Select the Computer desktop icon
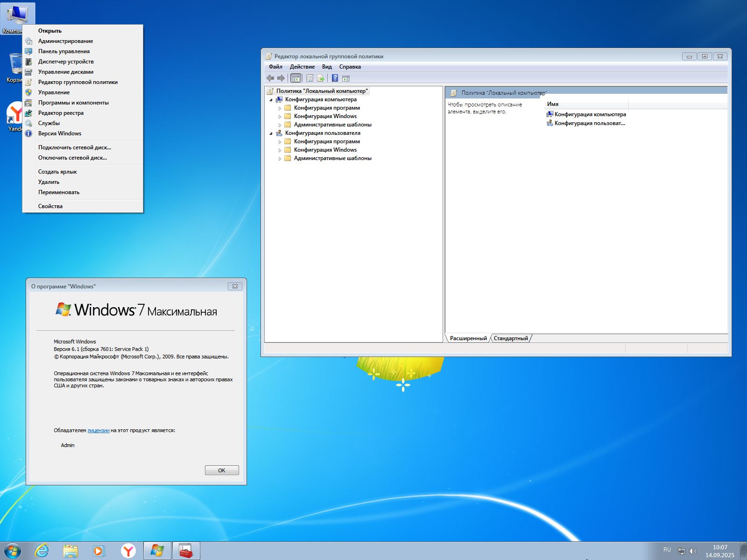 point(17,19)
